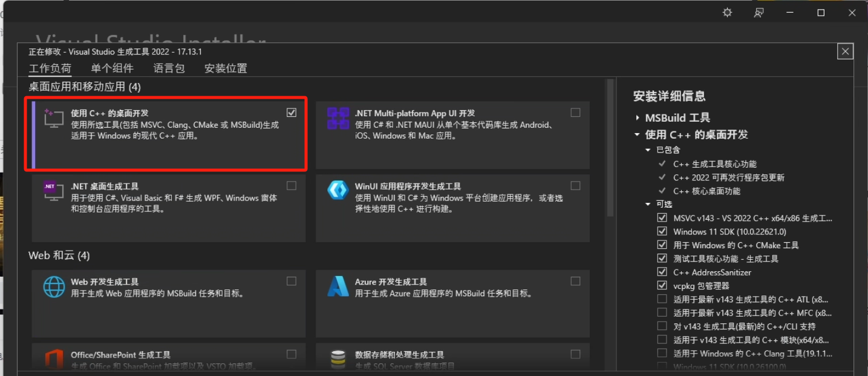This screenshot has height=376, width=868.
Task: Uncheck MSVC v143 build tools option
Action: (x=662, y=218)
